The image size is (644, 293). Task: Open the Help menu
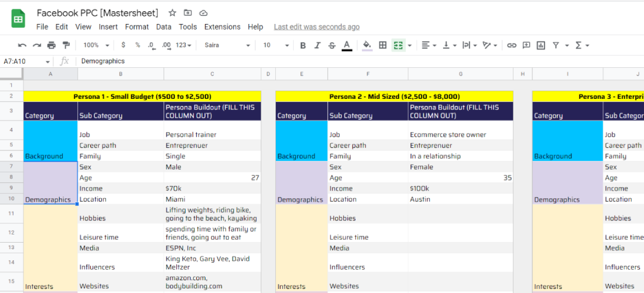coord(255,27)
